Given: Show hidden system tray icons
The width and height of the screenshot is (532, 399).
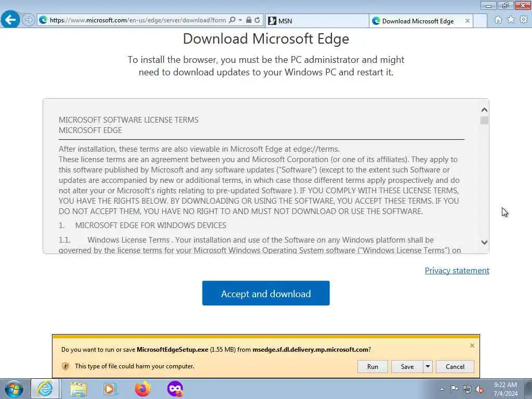Looking at the screenshot, I should point(442,389).
